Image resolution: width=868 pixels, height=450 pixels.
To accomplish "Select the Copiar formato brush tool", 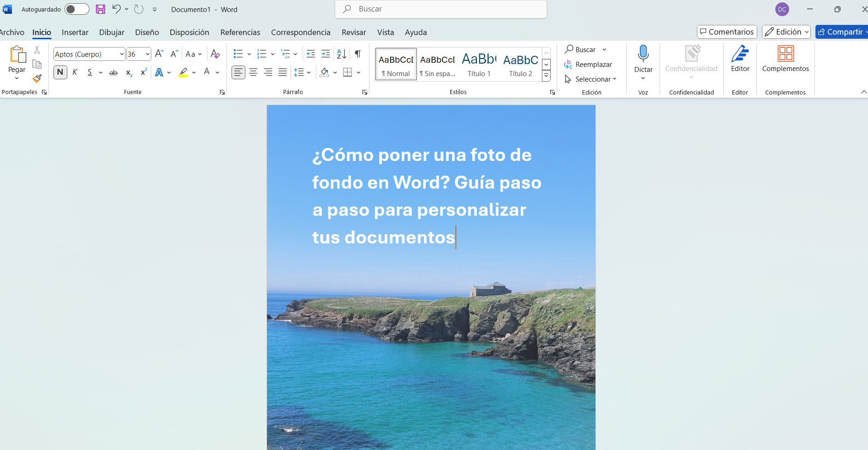I will [x=37, y=78].
